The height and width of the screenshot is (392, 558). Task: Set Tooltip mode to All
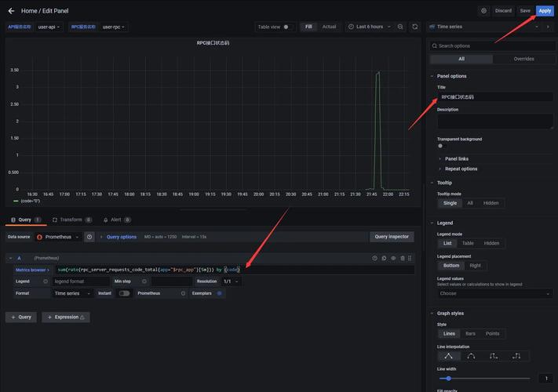(x=470, y=203)
